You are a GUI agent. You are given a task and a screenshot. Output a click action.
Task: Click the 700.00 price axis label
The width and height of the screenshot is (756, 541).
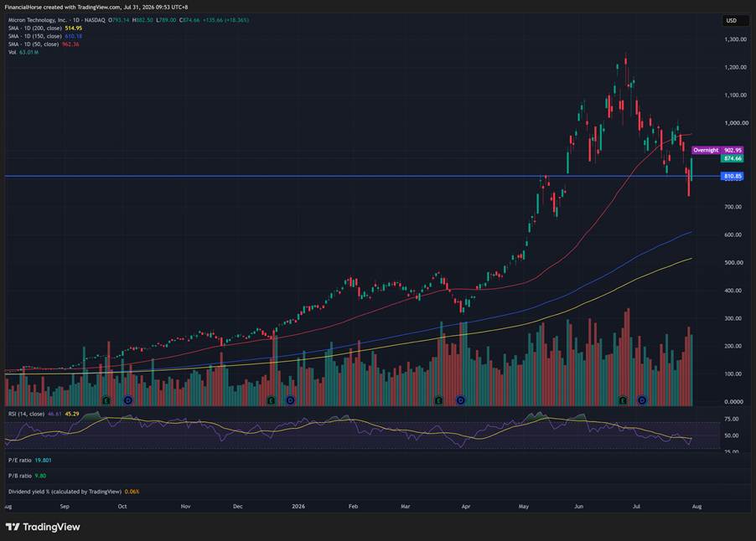(x=733, y=207)
